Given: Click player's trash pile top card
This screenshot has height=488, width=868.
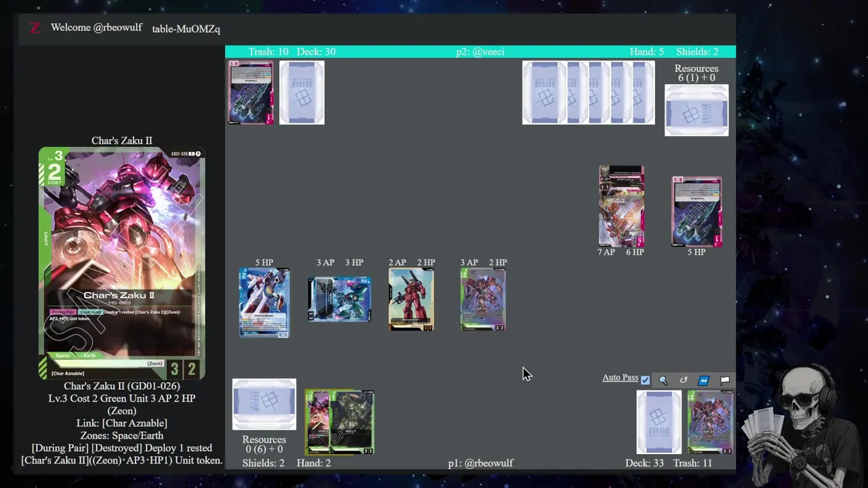Looking at the screenshot, I should (x=710, y=422).
